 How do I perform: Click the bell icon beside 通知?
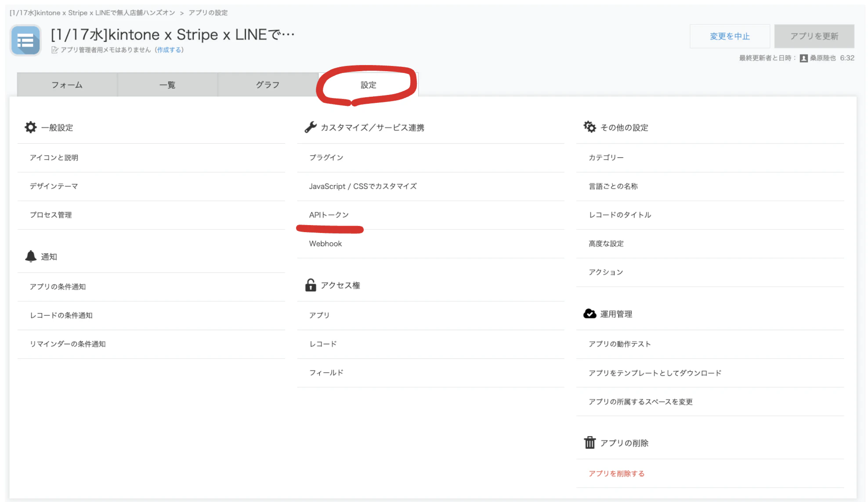(x=30, y=257)
